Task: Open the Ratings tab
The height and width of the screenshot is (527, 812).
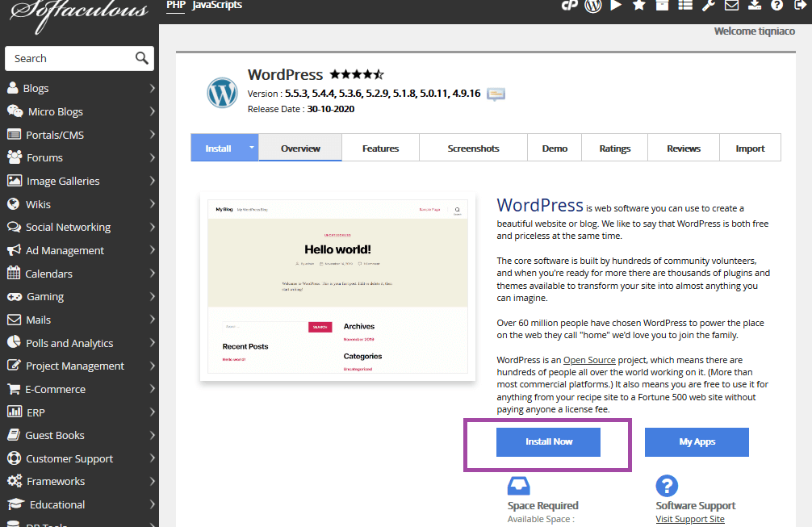Action: pos(615,148)
